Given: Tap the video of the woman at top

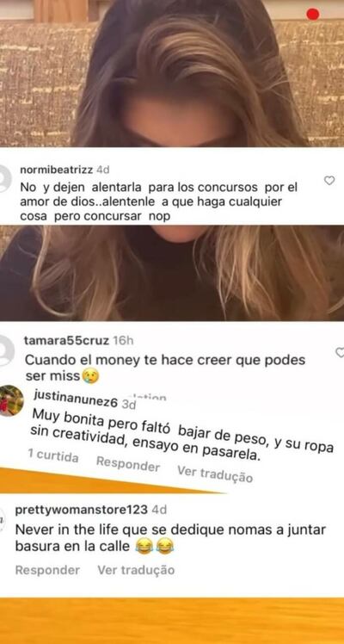Looking at the screenshot, I should coord(172,73).
